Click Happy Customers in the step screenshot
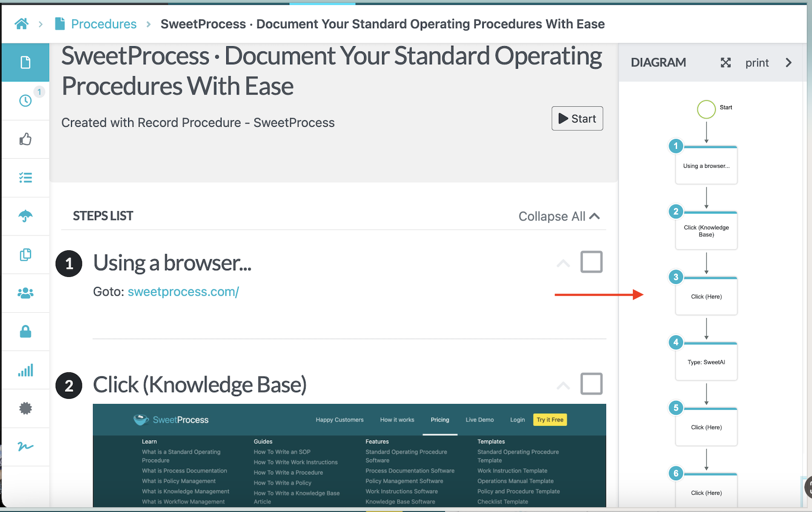Viewport: 812px width, 512px height. coord(339,420)
